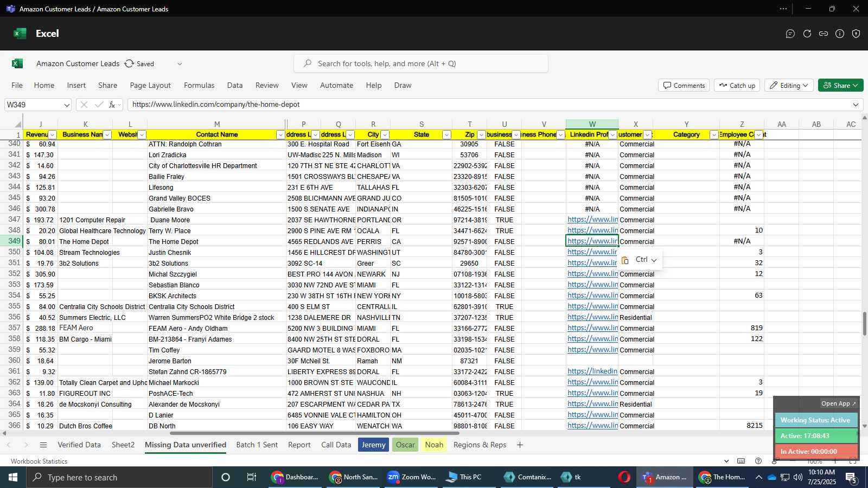Expand the workbook title dropdown chevron
868x488 pixels.
pyautogui.click(x=180, y=64)
